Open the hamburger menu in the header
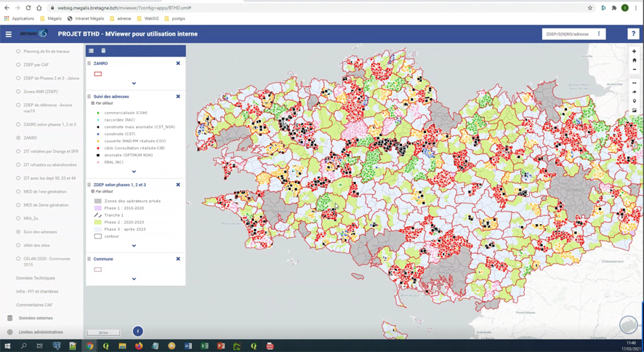The height and width of the screenshot is (352, 644). point(8,34)
